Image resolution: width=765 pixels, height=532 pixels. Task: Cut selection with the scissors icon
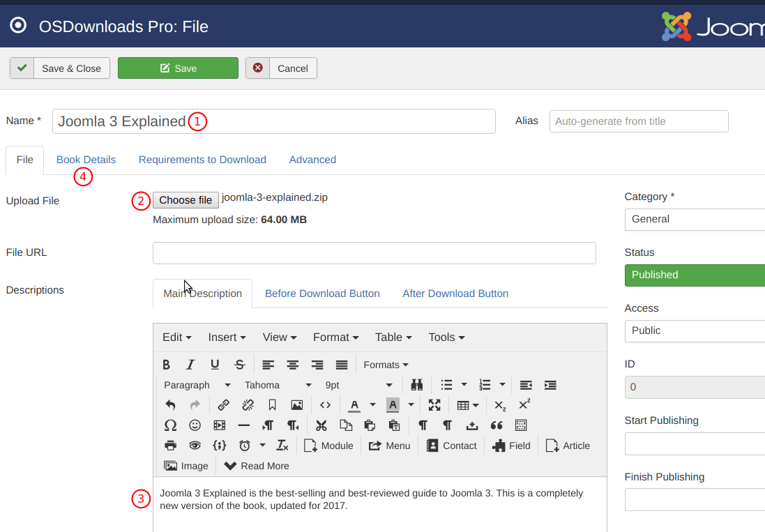point(321,425)
